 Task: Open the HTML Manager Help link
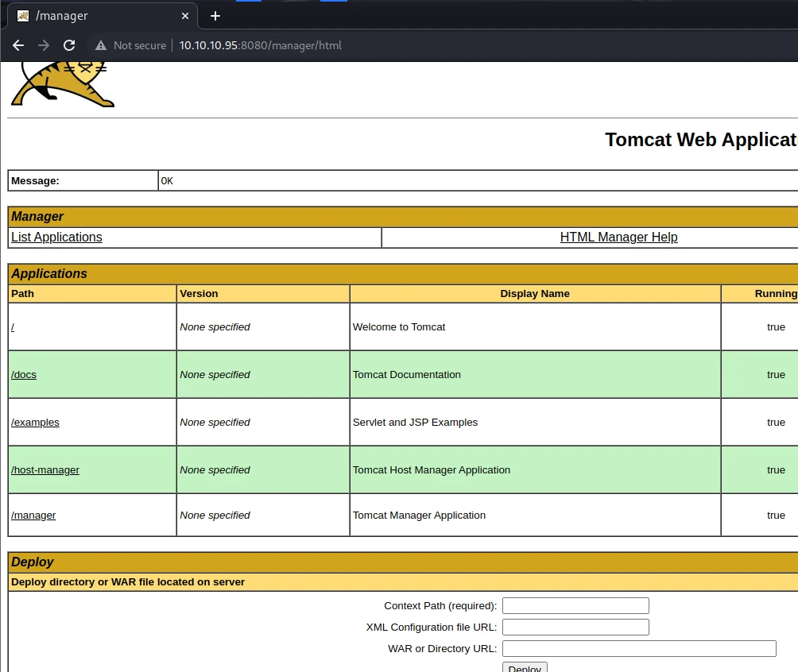tap(618, 237)
